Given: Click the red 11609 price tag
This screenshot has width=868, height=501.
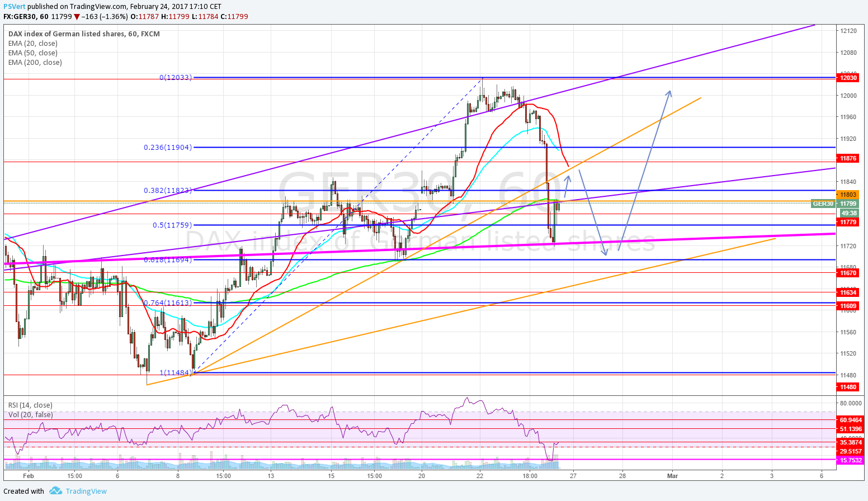Looking at the screenshot, I should pyautogui.click(x=848, y=306).
